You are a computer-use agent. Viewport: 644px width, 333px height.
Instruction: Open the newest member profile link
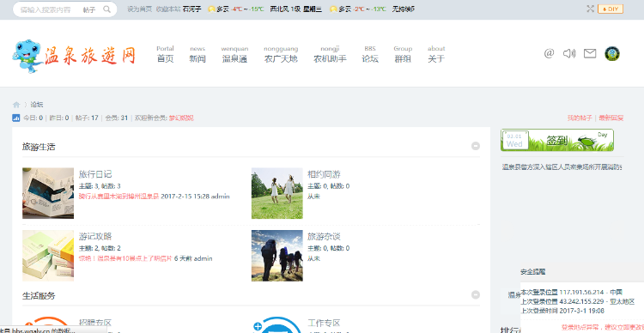tap(181, 118)
